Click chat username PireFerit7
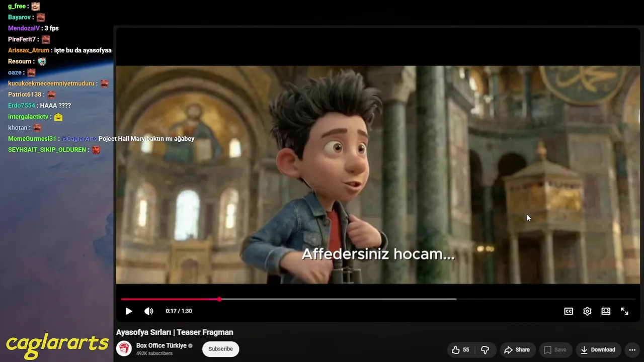This screenshot has width=644, height=362. (22, 40)
